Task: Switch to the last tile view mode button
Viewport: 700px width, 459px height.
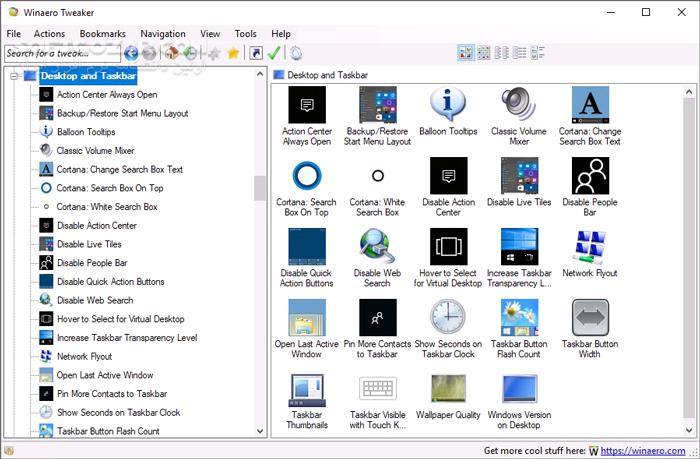Action: (538, 53)
